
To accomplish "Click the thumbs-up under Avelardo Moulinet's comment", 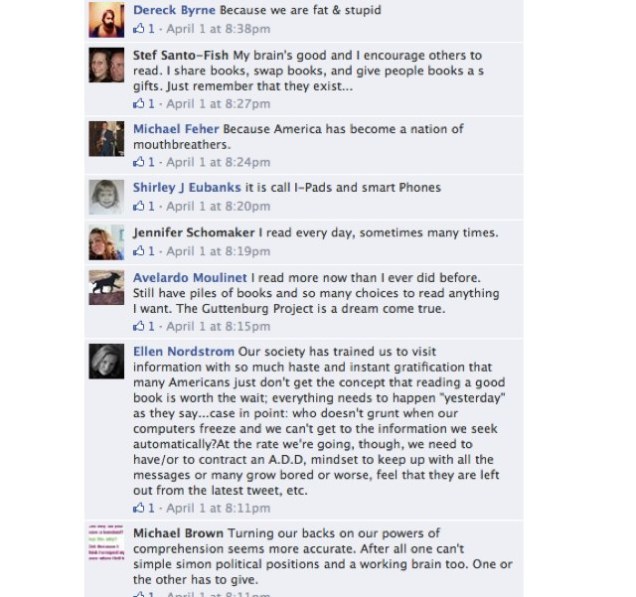I will click(x=139, y=326).
